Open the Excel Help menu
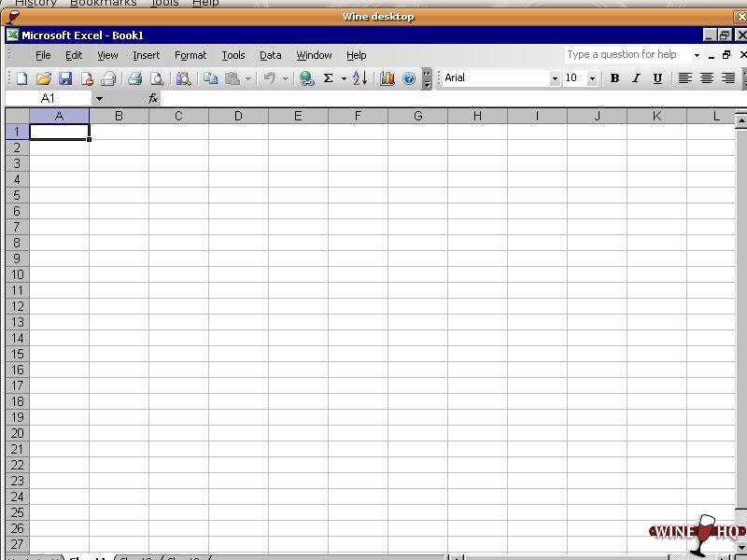The height and width of the screenshot is (560, 747). pos(357,55)
